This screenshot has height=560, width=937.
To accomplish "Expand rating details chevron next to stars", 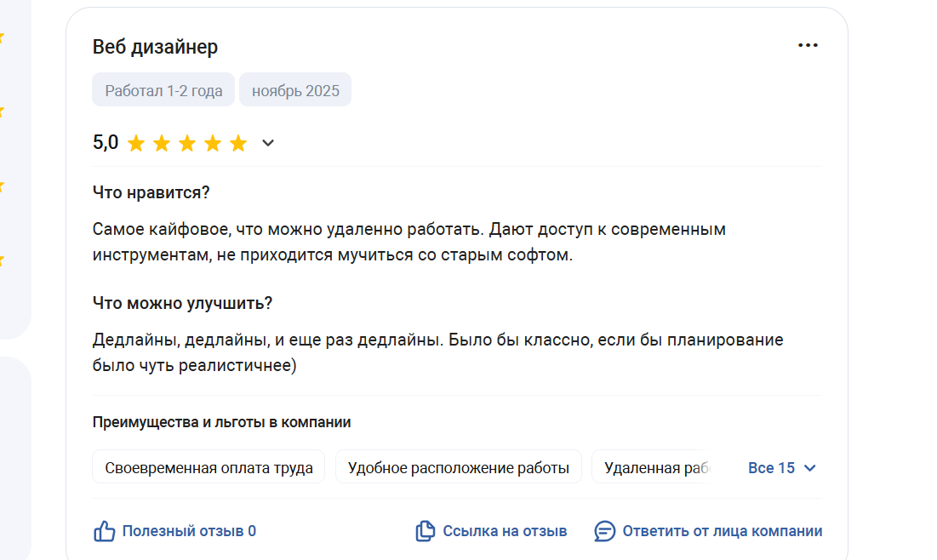I will pos(268,143).
